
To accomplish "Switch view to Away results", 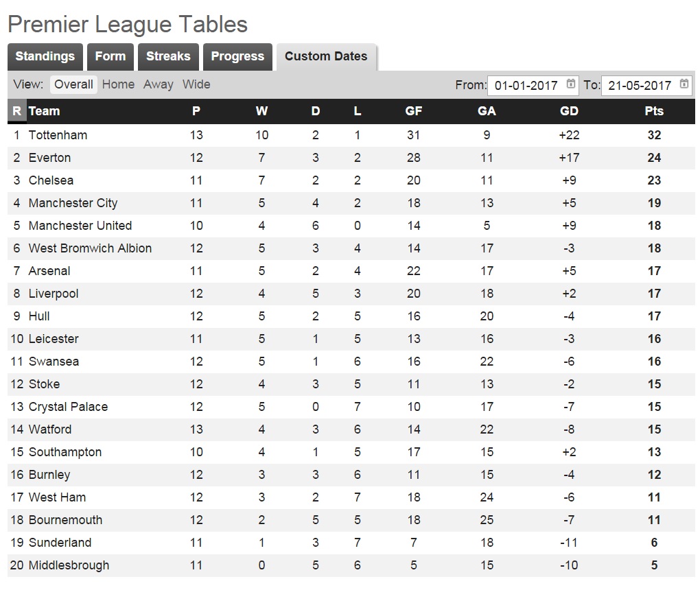I will click(x=159, y=84).
